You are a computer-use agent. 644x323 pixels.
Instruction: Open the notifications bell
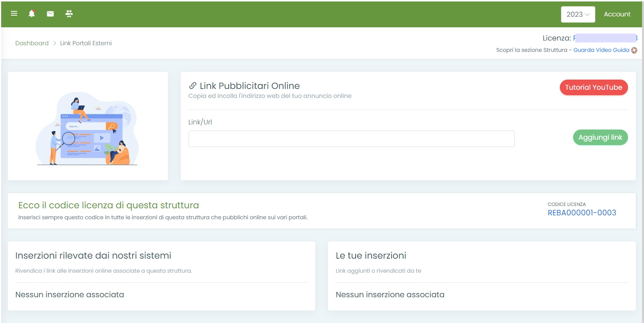coord(32,14)
